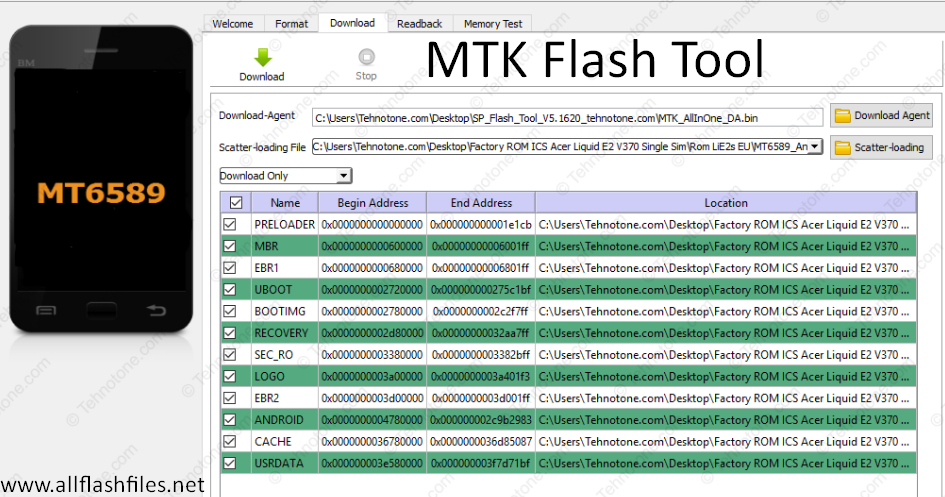Select the RECOVERY name cell
945x497 pixels.
pyautogui.click(x=284, y=333)
